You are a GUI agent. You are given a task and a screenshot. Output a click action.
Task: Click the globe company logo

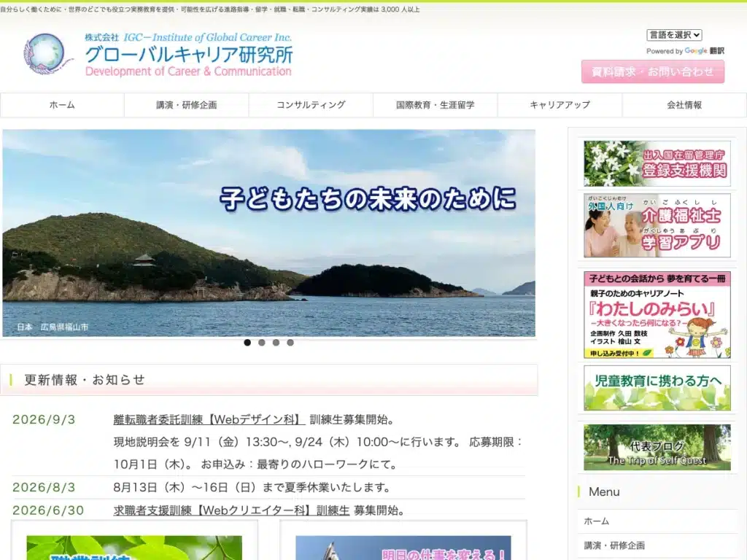(47, 54)
